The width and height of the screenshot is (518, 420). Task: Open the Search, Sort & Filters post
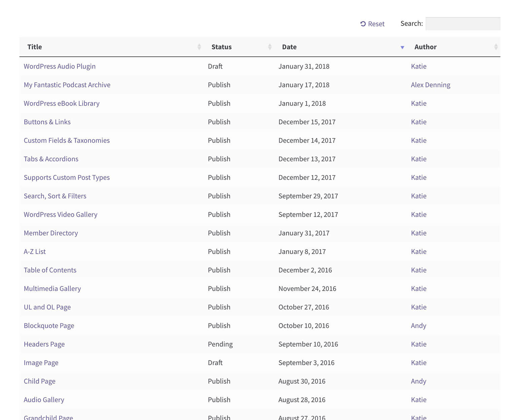pyautogui.click(x=55, y=196)
